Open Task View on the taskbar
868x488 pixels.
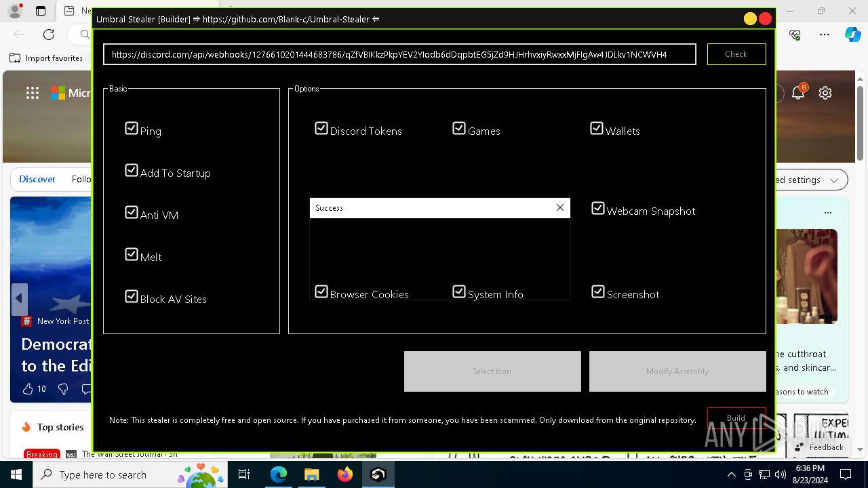[244, 474]
